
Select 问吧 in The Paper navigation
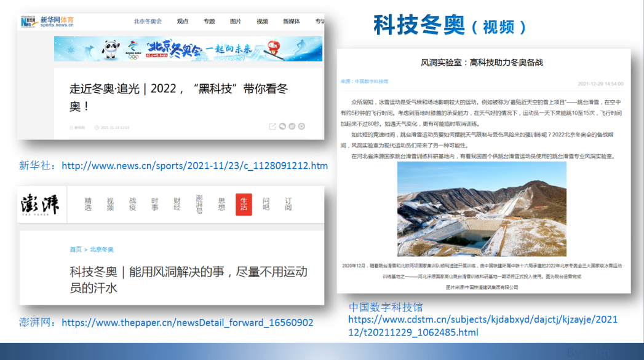pos(266,204)
